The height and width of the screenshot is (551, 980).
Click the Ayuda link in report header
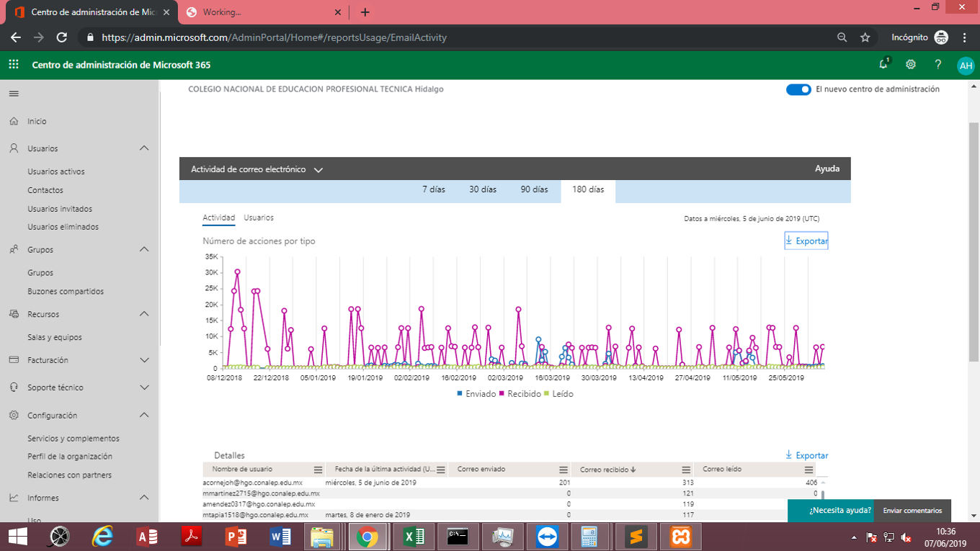tap(827, 169)
